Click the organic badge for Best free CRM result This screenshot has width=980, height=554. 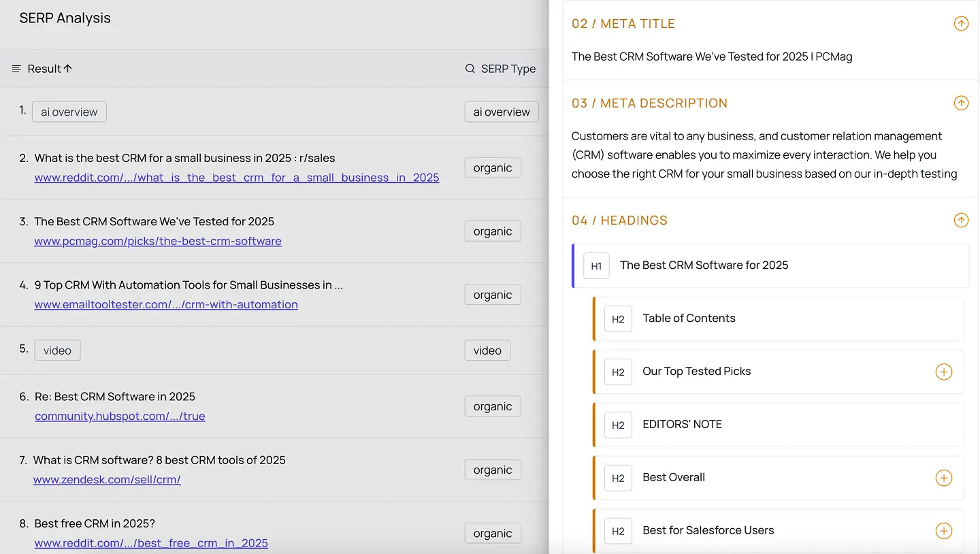pyautogui.click(x=493, y=534)
